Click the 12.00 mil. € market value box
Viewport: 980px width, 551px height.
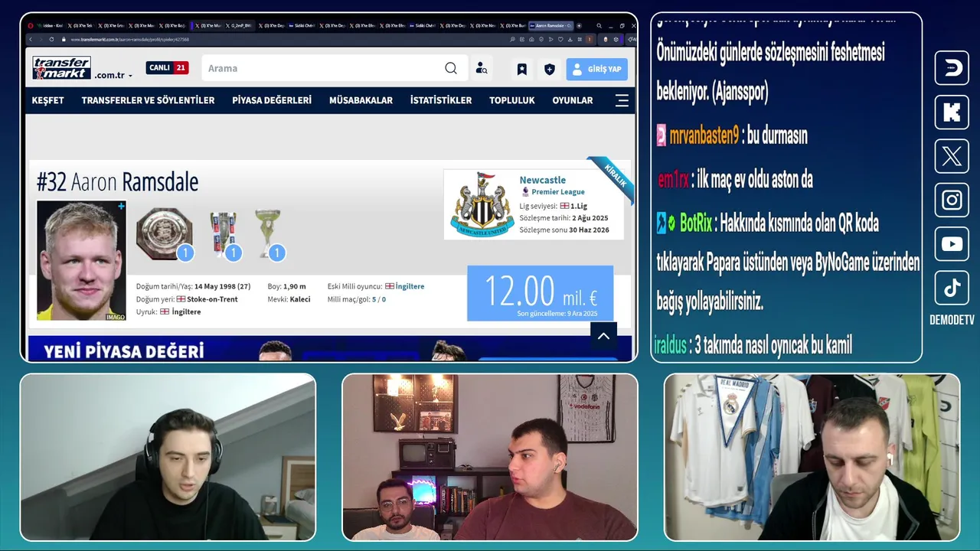click(x=541, y=293)
